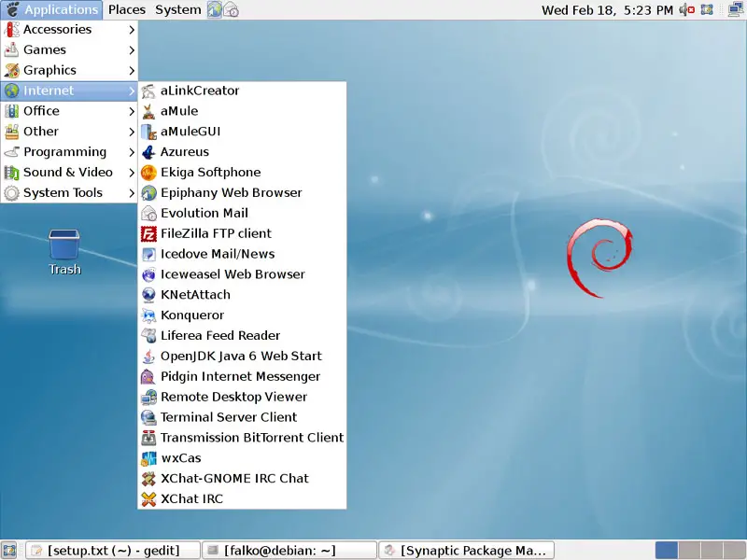
Task: Click the System Tools category label
Action: tap(63, 193)
